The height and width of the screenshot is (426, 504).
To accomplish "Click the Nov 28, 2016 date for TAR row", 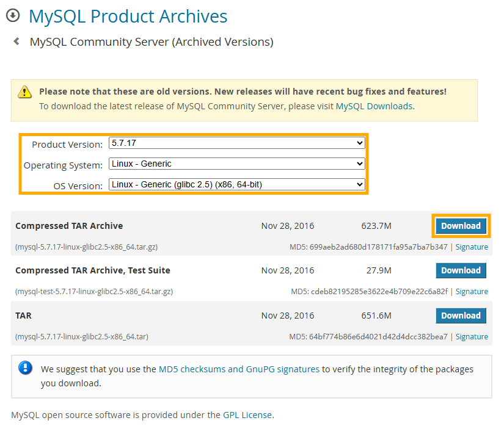I will pos(288,316).
